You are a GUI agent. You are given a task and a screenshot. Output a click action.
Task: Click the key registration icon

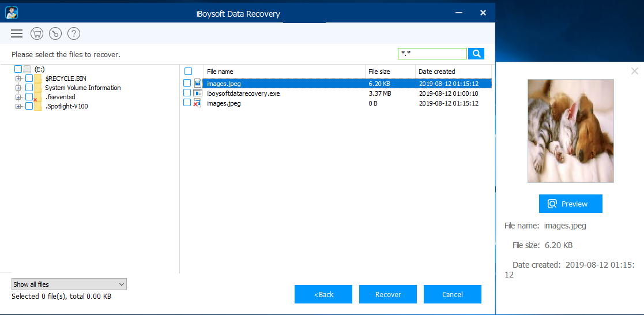pos(55,33)
